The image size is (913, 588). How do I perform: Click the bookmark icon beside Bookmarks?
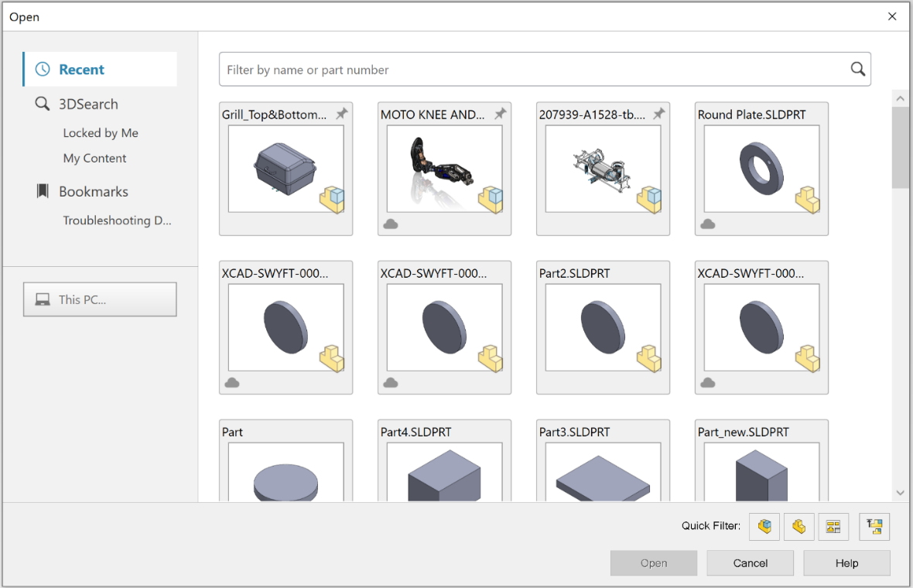43,191
